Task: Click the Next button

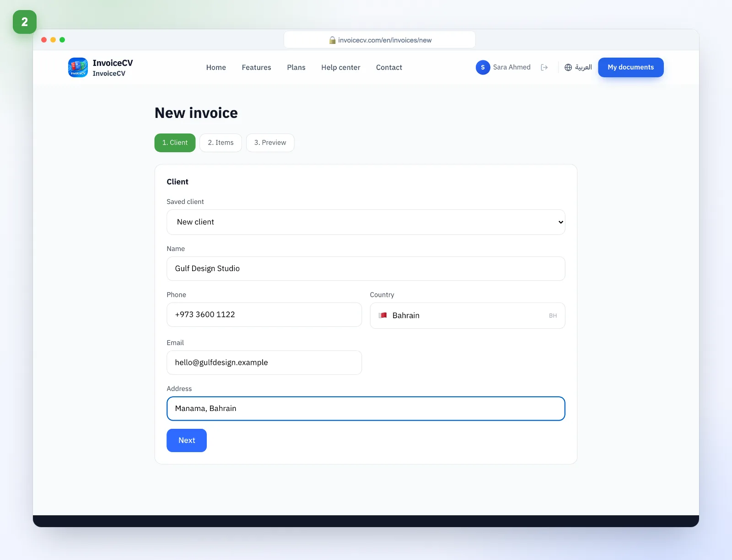Action: tap(187, 440)
